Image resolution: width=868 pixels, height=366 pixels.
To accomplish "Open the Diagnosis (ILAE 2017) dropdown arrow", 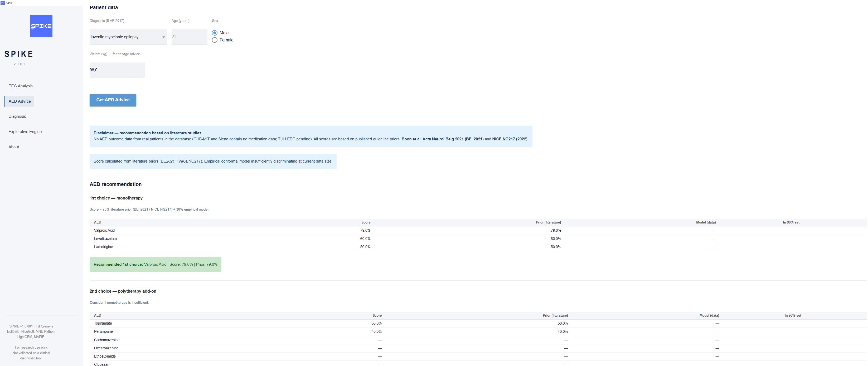I will [164, 37].
